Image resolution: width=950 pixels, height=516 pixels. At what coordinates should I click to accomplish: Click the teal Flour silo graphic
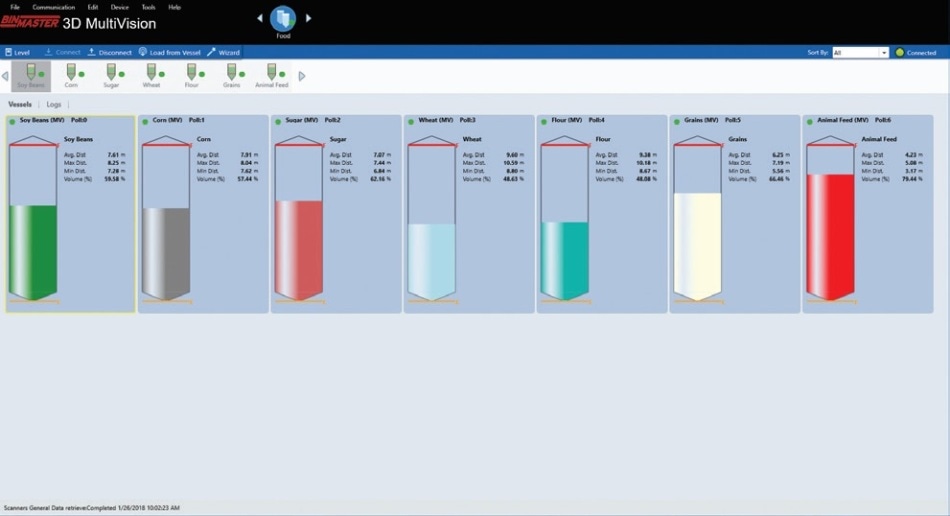pyautogui.click(x=565, y=219)
